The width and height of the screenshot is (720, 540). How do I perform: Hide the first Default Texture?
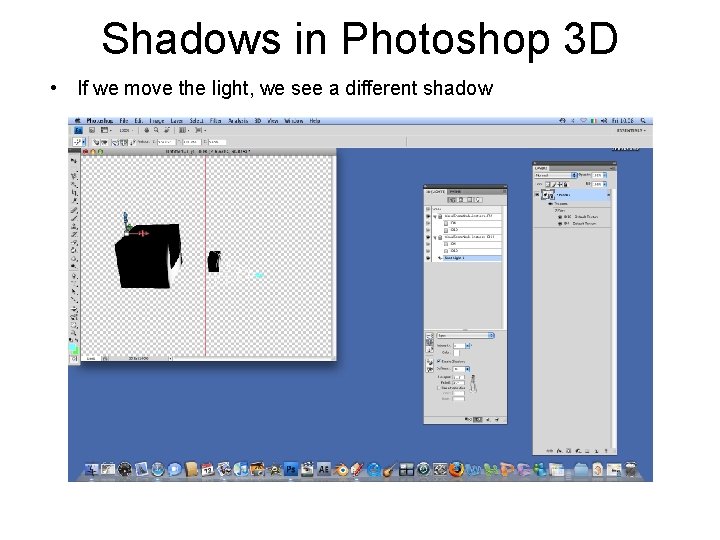tap(560, 216)
